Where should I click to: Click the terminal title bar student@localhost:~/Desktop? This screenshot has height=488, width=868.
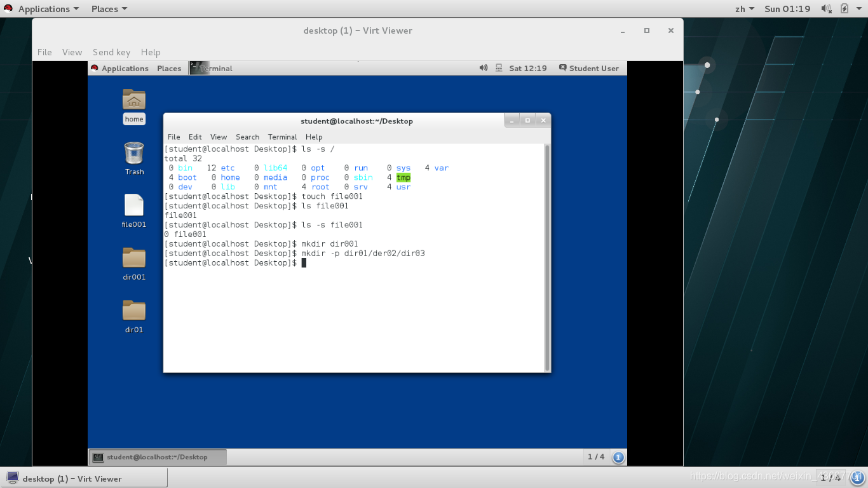click(x=356, y=121)
